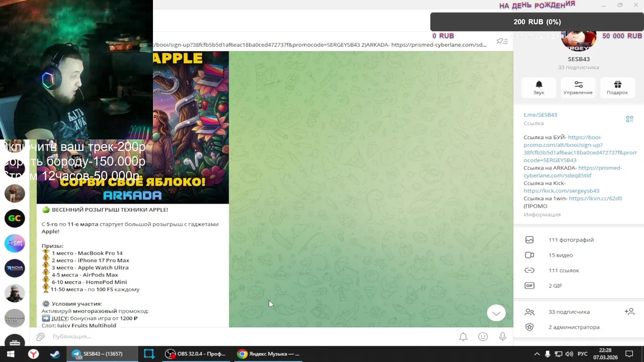Open the CAT chat avatar in sidebar
The width and height of the screenshot is (644, 362).
(15, 243)
